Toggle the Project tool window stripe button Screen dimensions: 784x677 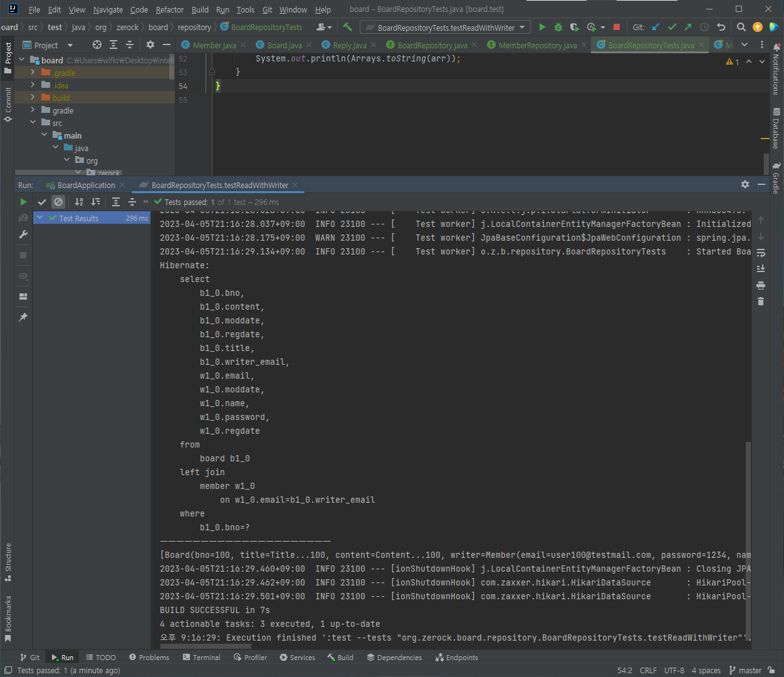coord(8,58)
